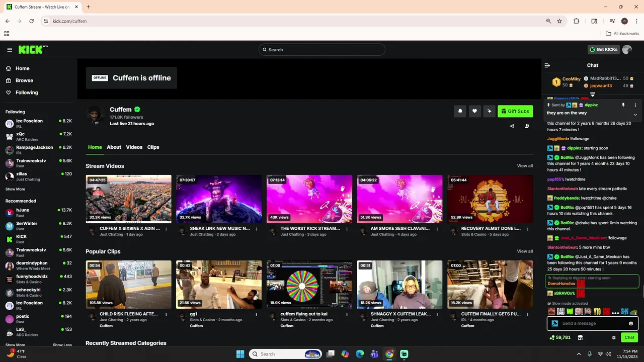Open Following in sidebar
The image size is (644, 362).
point(22,93)
